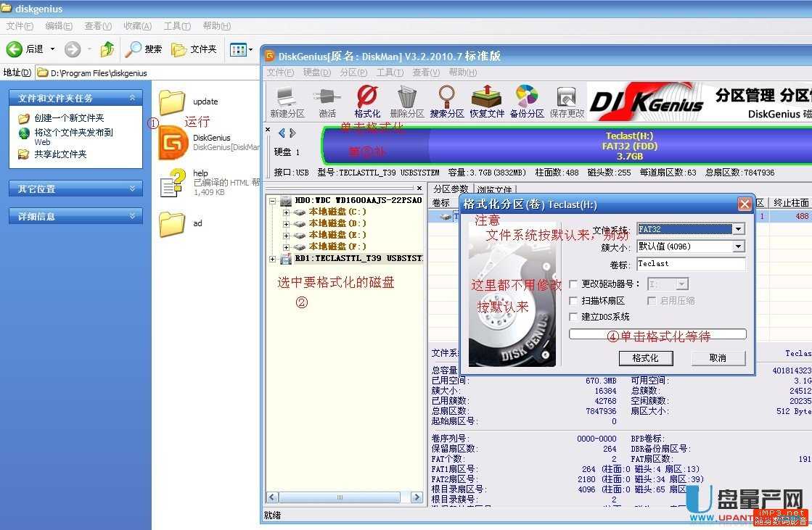Open the 文件系统 FAT32 dropdown
812x530 pixels.
pyautogui.click(x=738, y=228)
